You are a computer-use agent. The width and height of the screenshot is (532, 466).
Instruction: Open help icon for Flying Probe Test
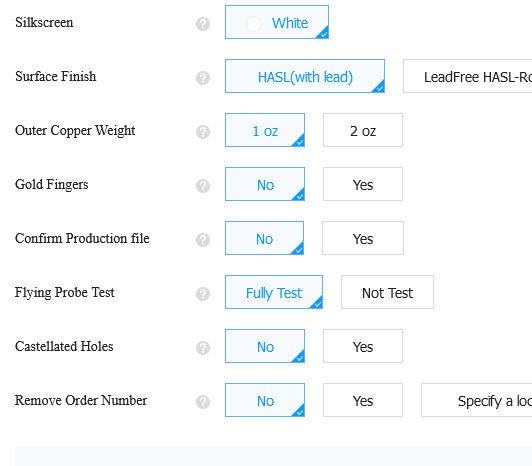[203, 294]
